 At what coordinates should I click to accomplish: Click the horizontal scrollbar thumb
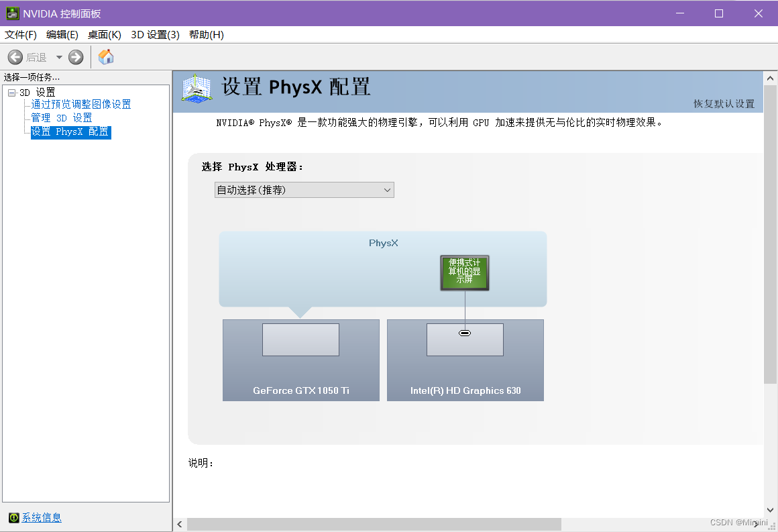[374, 524]
